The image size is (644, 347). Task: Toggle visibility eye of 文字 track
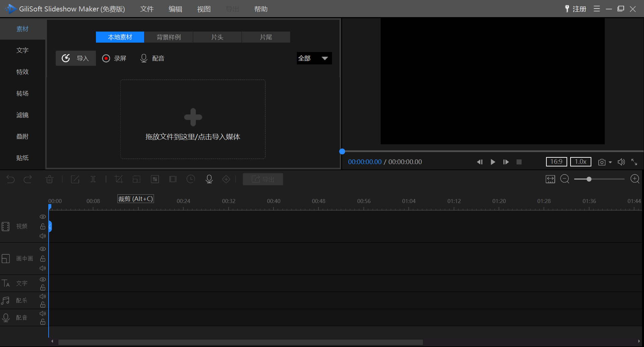pyautogui.click(x=43, y=280)
